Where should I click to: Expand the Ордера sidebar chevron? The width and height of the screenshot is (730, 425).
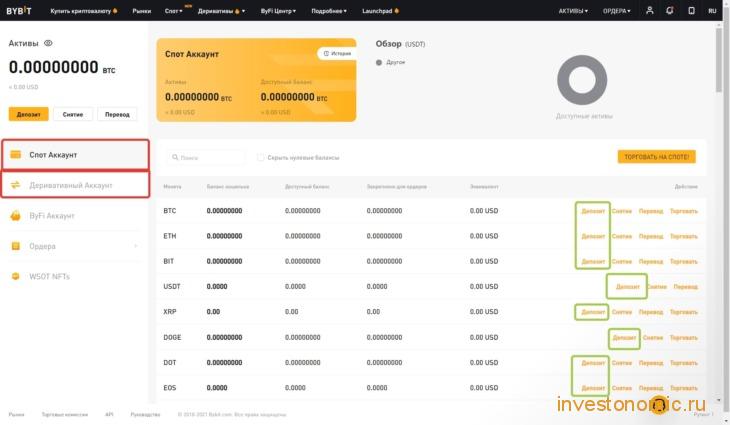(135, 246)
